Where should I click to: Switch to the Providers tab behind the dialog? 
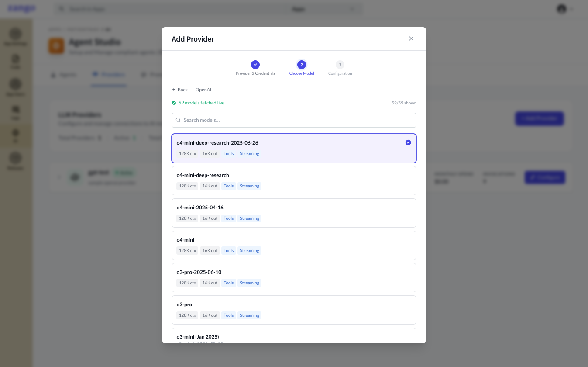tap(109, 75)
